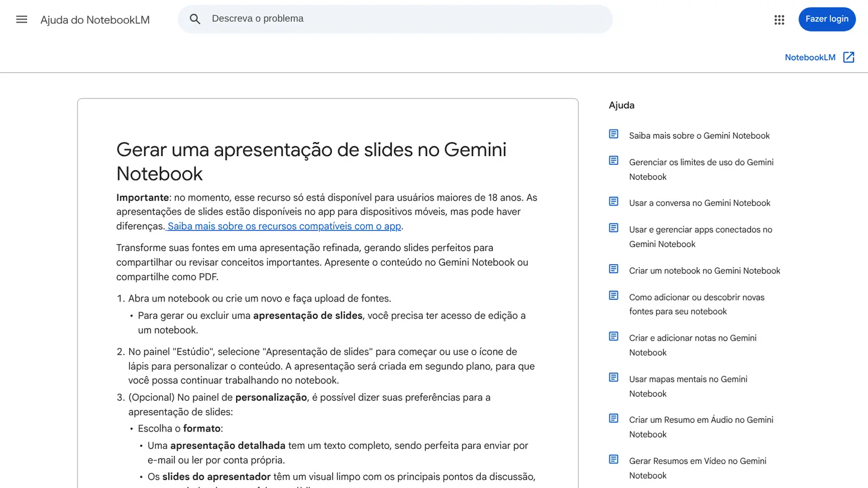
Task: Focus the Descreva o problema search field
Action: [x=395, y=19]
